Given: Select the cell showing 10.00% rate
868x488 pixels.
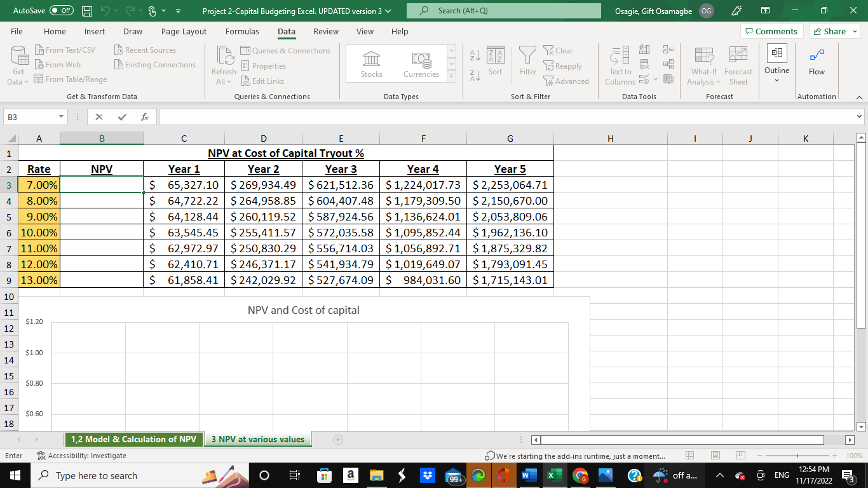Looking at the screenshot, I should pyautogui.click(x=39, y=232).
